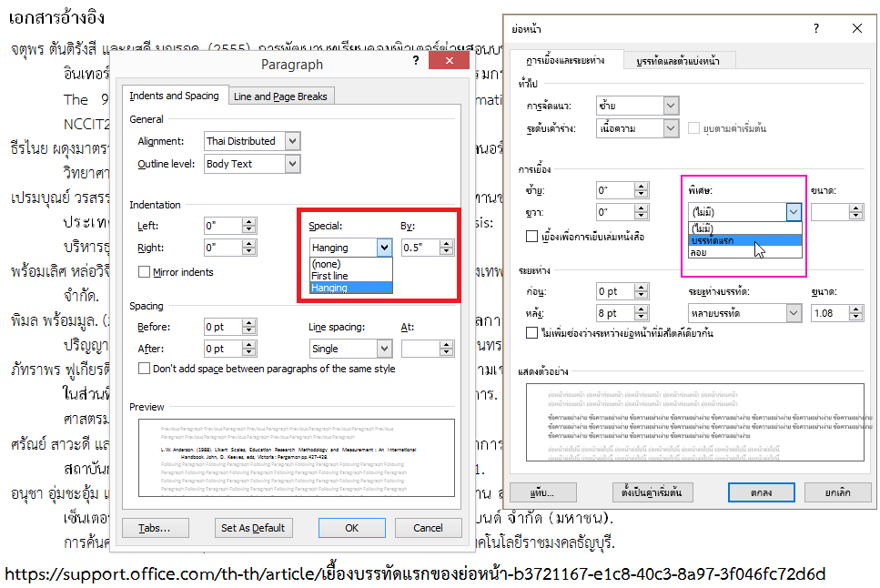Click the Left indentation spinner arrows

click(x=249, y=225)
